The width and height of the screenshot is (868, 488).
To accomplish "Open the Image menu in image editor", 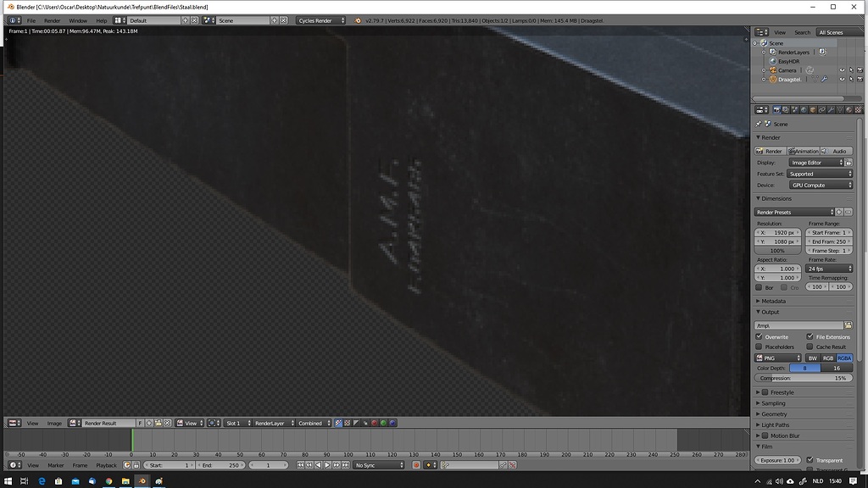I will tap(54, 423).
